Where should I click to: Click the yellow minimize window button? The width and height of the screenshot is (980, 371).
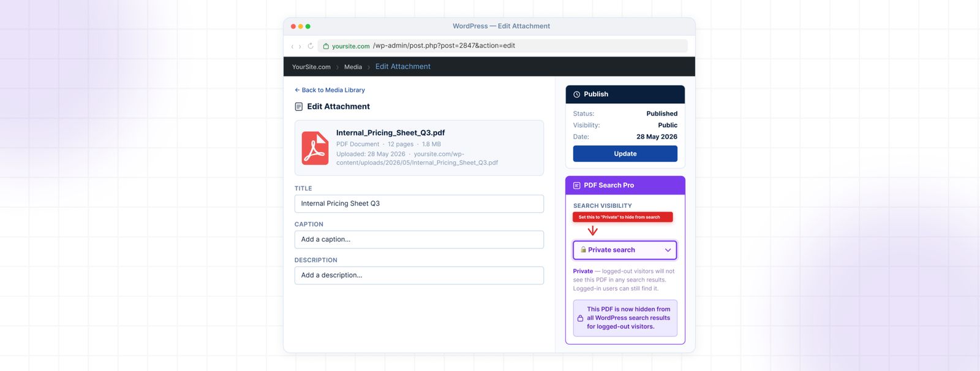[301, 26]
